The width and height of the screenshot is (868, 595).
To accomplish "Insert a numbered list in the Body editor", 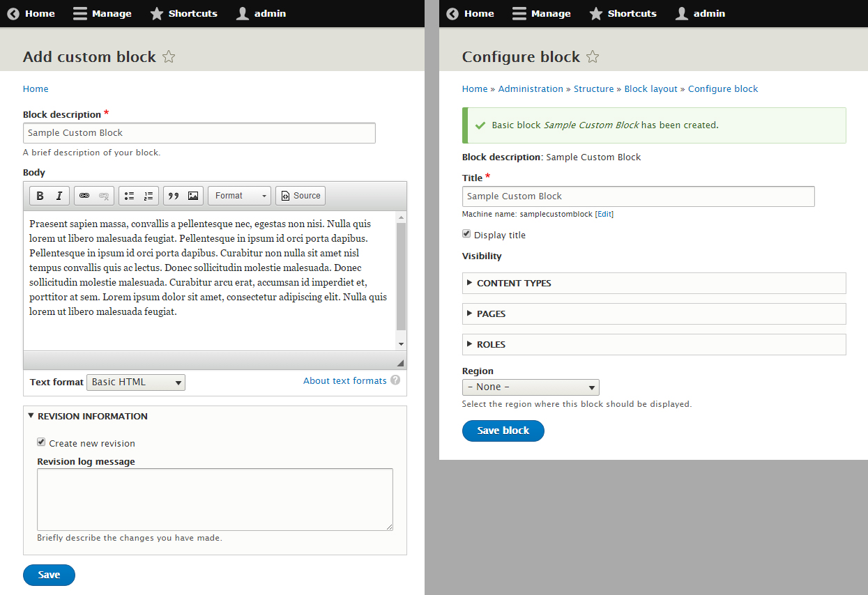I will tap(147, 196).
